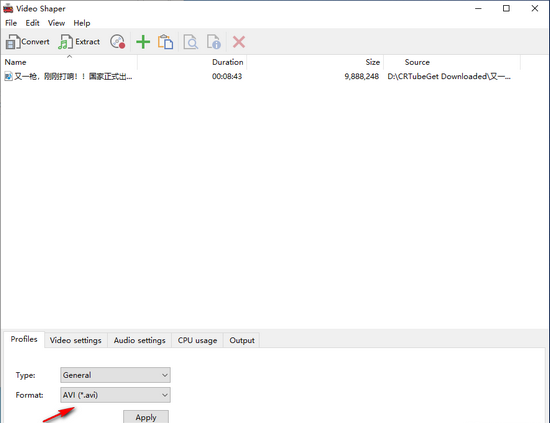Sort by the Source column header
Screen dimensions: 550x423
452,62
